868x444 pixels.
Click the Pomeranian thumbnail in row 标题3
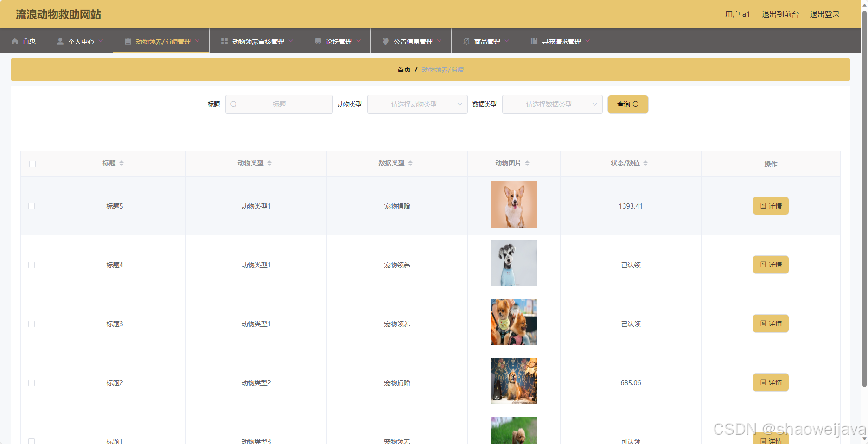pyautogui.click(x=514, y=322)
